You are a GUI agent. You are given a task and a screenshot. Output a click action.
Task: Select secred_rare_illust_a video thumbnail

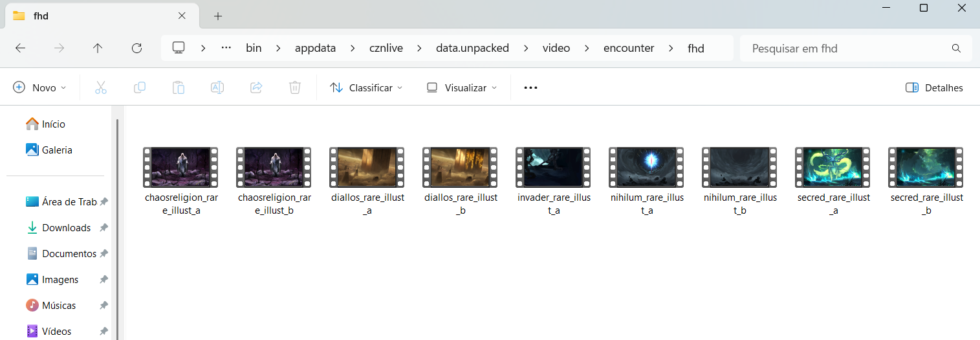pos(833,167)
